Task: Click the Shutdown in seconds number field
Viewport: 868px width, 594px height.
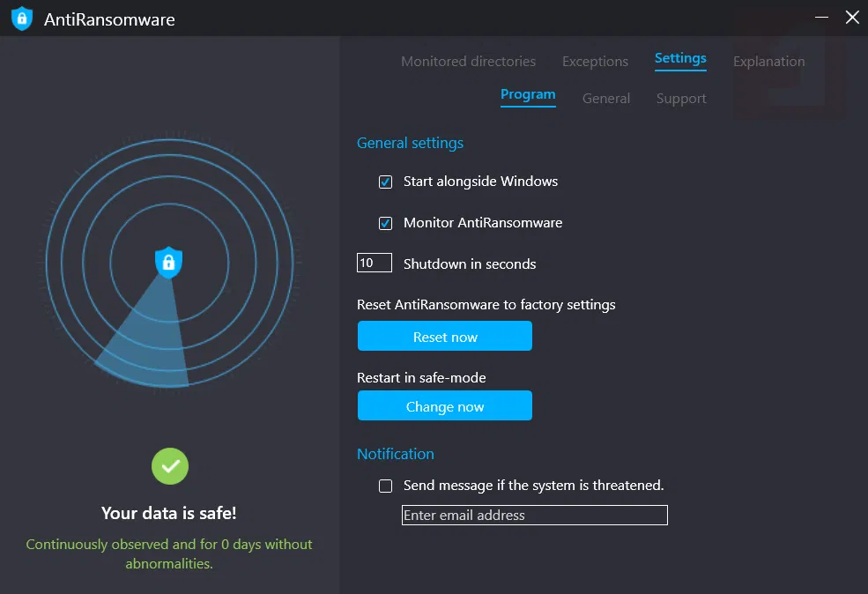Action: click(374, 264)
